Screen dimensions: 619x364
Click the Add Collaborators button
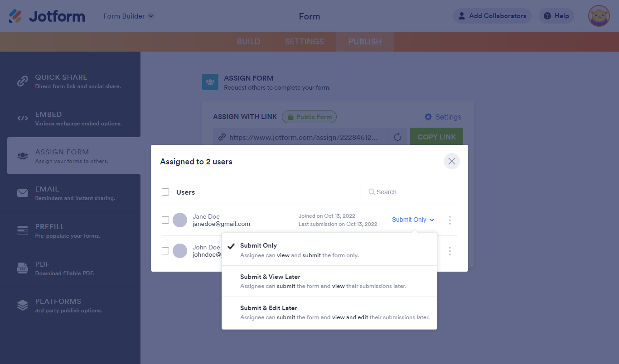[x=492, y=16]
